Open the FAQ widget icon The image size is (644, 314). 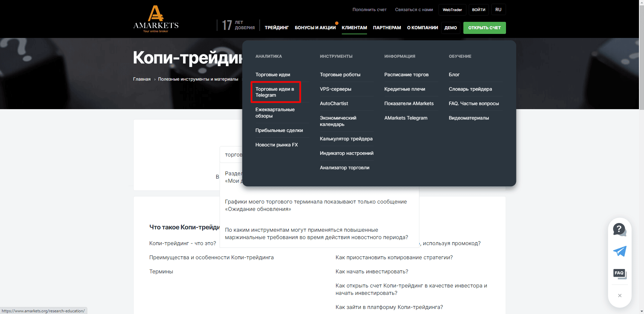[619, 273]
